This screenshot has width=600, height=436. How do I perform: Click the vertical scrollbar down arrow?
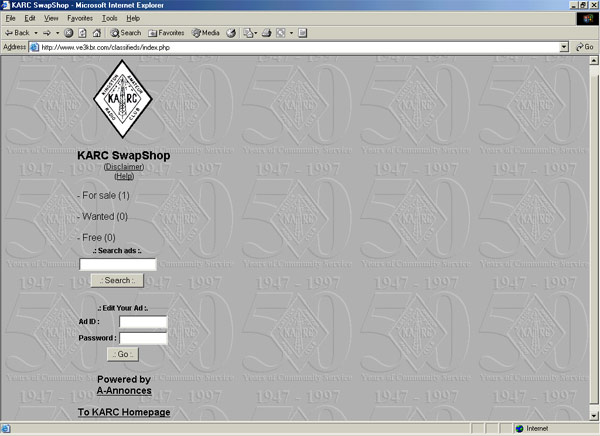click(x=593, y=416)
